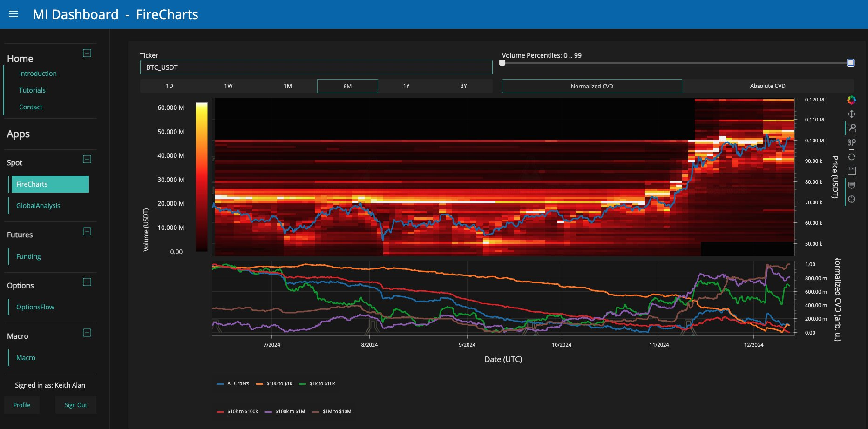Screen dimensions: 868x429
Task: Click the 'MI Dashboard - FireCharts' title
Action: (x=115, y=14)
